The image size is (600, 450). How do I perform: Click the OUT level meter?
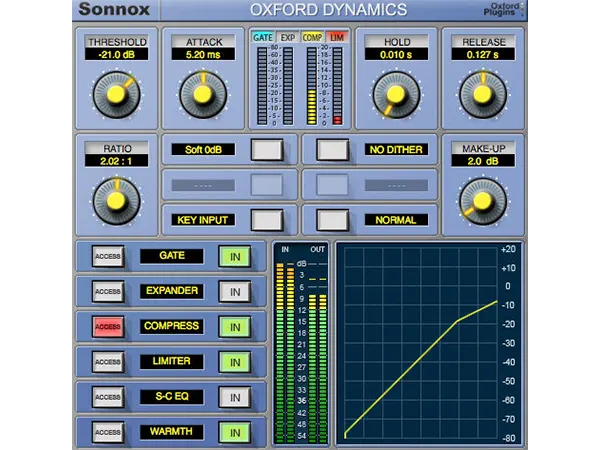point(318,352)
